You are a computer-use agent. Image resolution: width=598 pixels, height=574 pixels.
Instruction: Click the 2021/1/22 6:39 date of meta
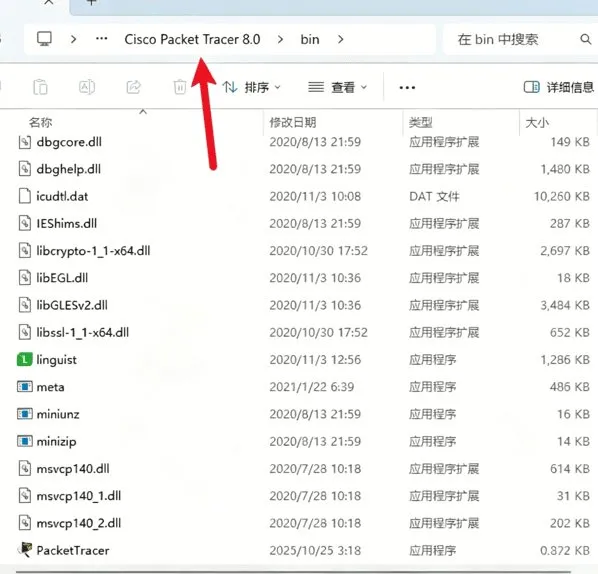312,387
